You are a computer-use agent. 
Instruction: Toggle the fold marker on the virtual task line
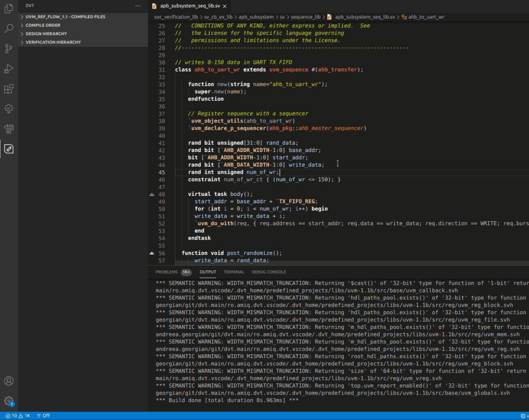(x=152, y=194)
